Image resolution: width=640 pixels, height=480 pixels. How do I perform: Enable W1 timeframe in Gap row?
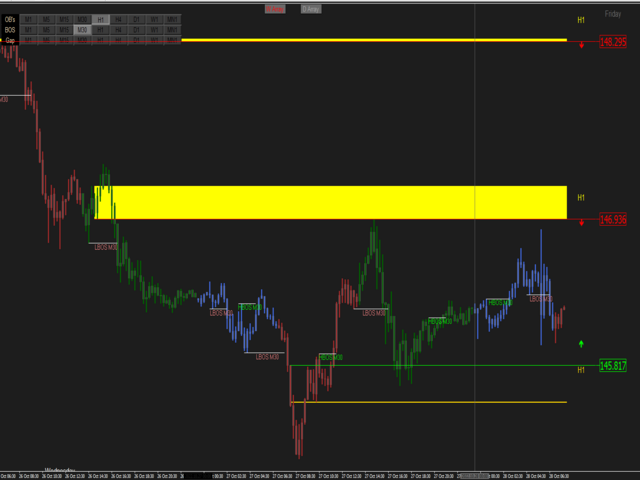(x=154, y=40)
